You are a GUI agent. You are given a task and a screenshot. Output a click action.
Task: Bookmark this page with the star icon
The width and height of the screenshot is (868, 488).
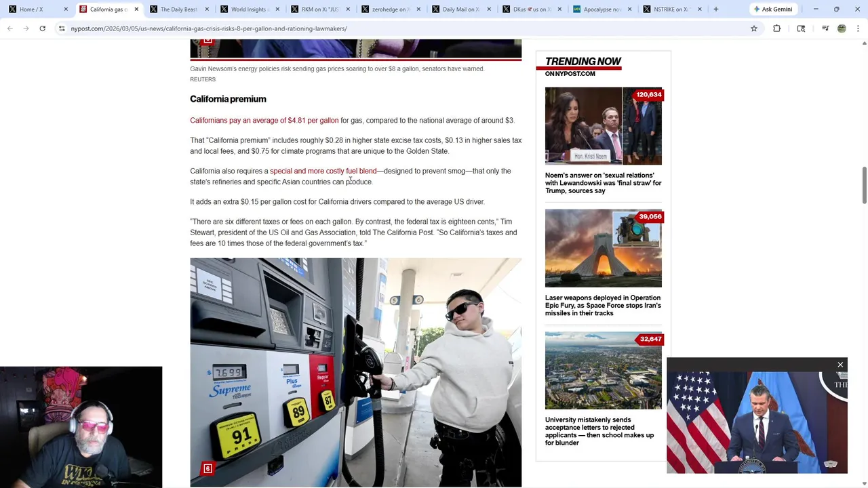pos(753,28)
